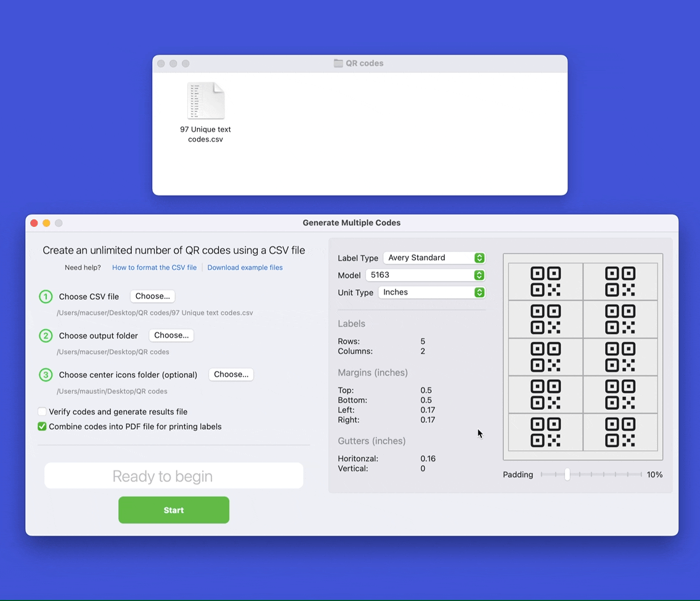700x601 pixels.
Task: Click the CSV path ending in 97 Unique text codes.csv
Action: (155, 313)
